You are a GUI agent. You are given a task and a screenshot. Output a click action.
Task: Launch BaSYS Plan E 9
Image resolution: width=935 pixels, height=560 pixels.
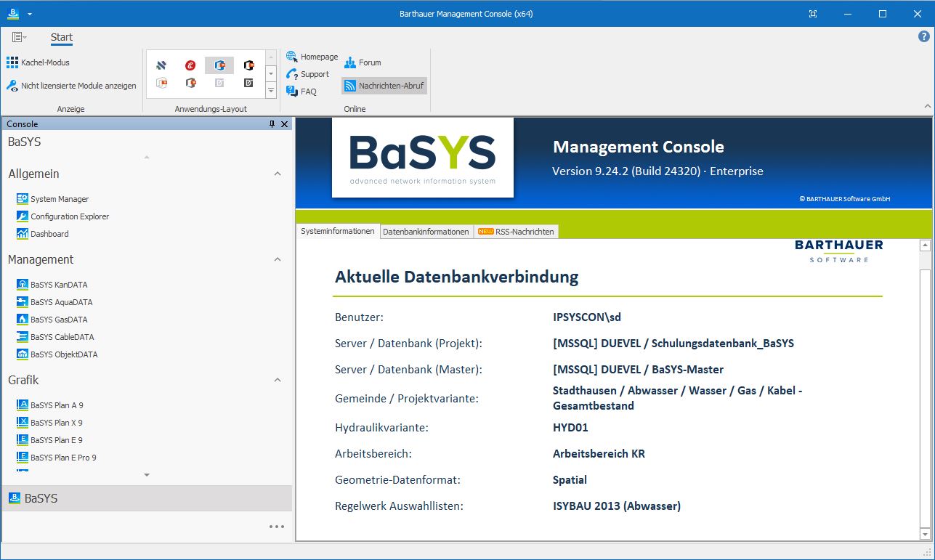pos(49,440)
